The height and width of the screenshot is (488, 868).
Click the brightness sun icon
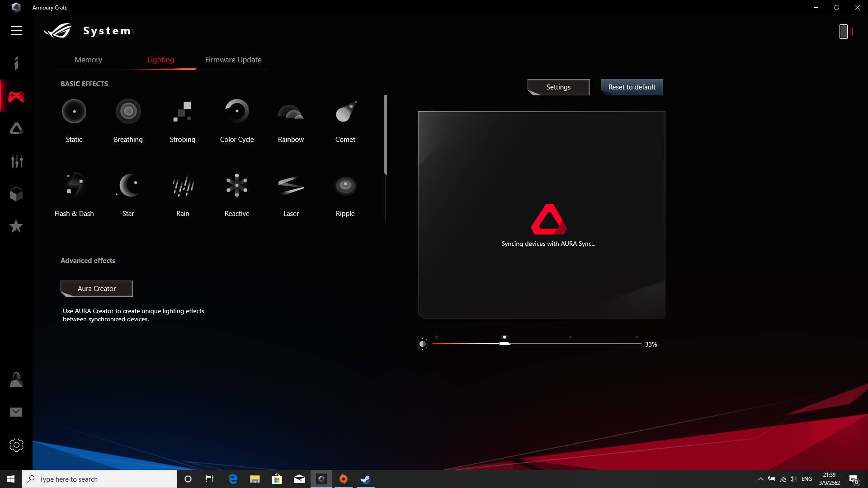422,344
